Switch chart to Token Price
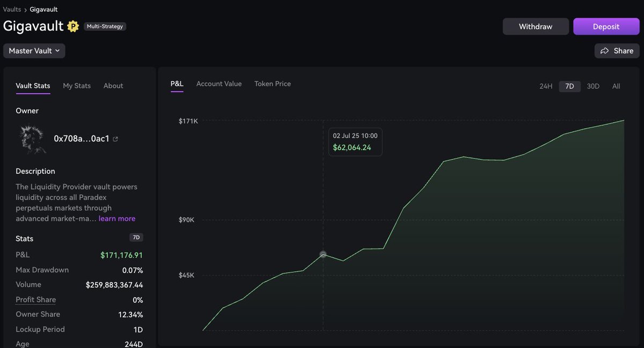Screen dimensions: 644x348 (273, 84)
